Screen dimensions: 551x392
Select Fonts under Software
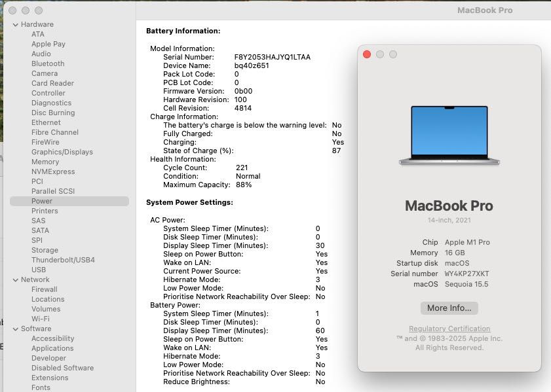coord(41,388)
